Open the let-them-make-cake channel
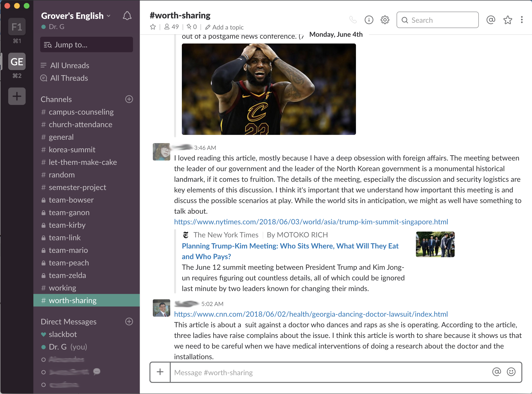The height and width of the screenshot is (394, 532). click(87, 162)
